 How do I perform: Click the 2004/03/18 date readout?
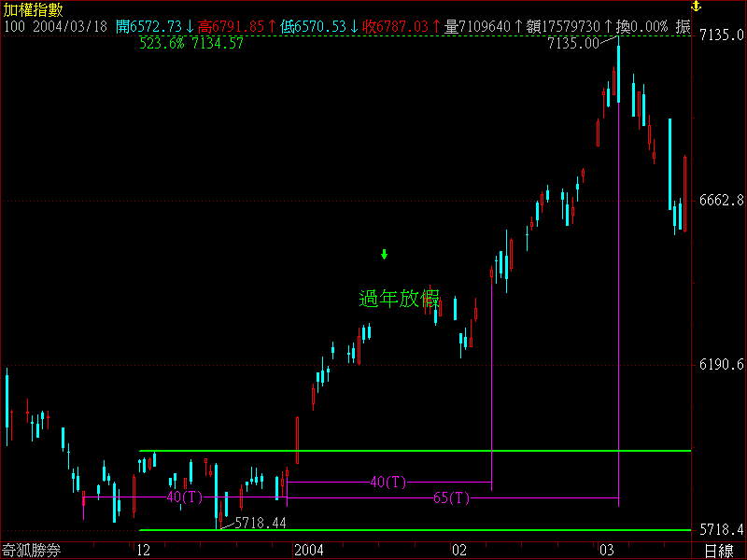pyautogui.click(x=69, y=27)
